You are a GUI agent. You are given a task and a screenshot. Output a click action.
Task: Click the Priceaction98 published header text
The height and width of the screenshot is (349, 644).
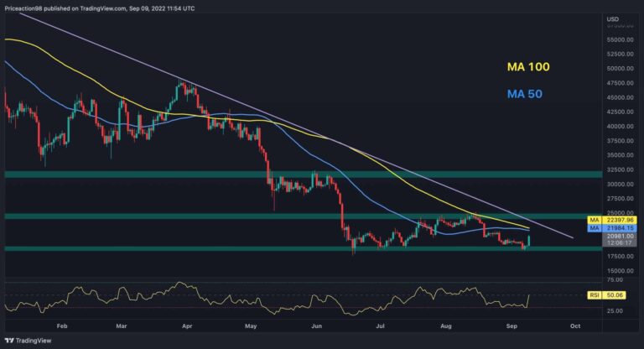point(100,8)
